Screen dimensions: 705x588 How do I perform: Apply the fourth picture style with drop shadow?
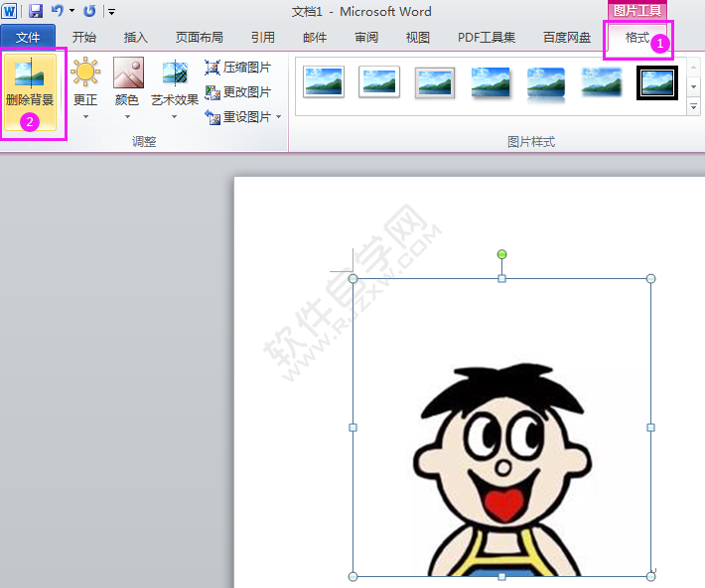(491, 82)
